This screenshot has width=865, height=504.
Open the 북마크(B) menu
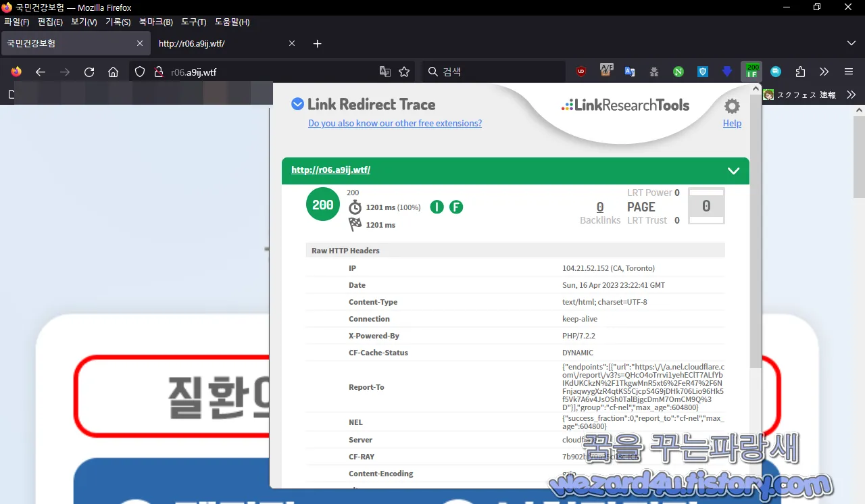(x=156, y=22)
